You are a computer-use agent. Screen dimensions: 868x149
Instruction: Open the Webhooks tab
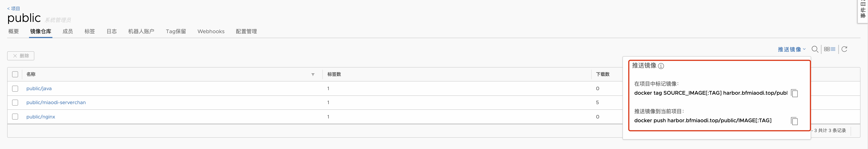[211, 31]
